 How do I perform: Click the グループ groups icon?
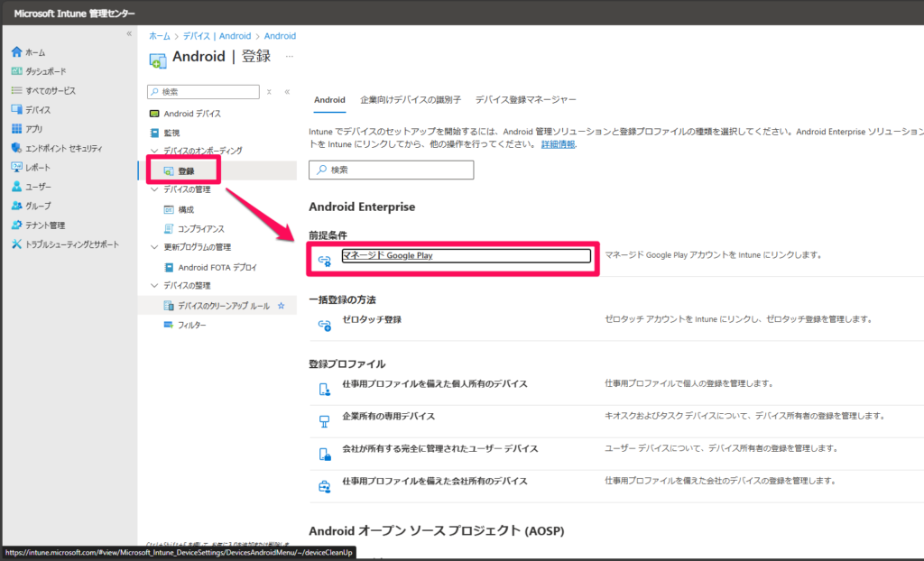point(16,206)
